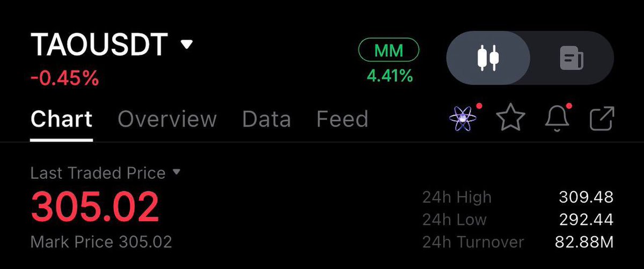Switch to the Overview tab

(x=167, y=119)
